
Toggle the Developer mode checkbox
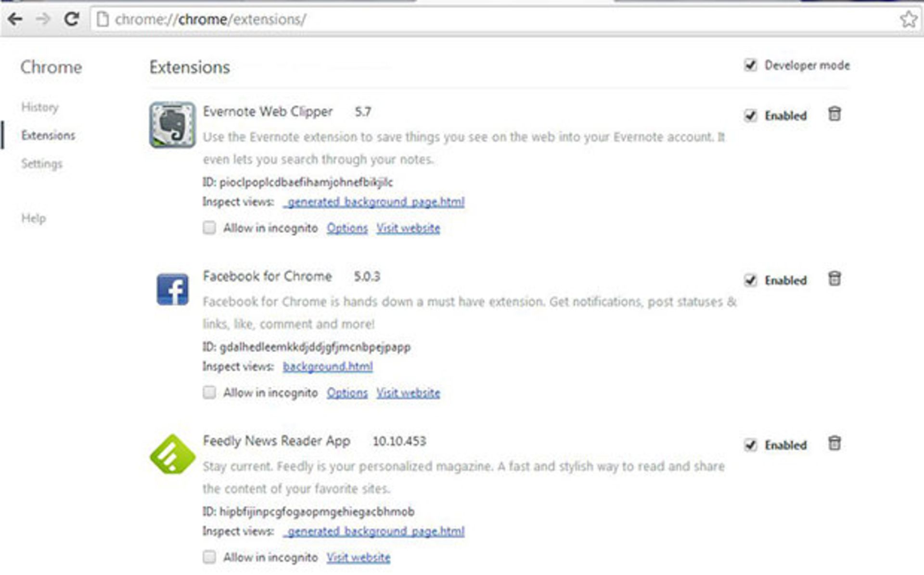750,65
